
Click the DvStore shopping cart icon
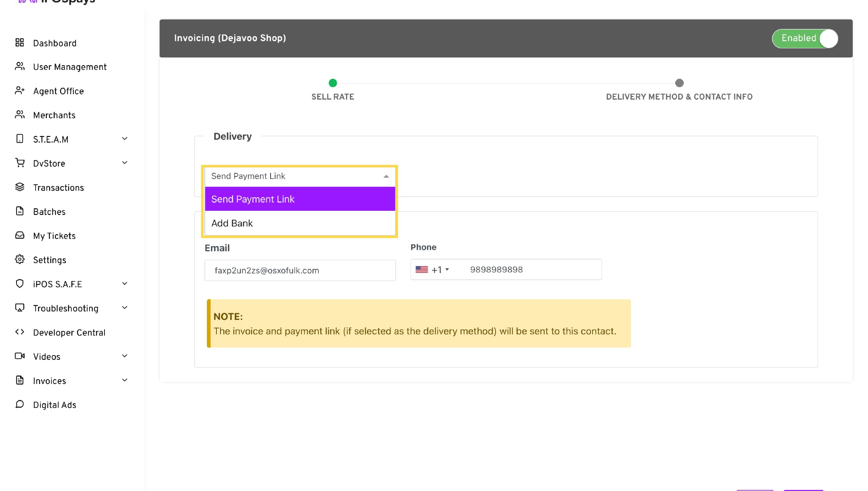[x=19, y=163]
